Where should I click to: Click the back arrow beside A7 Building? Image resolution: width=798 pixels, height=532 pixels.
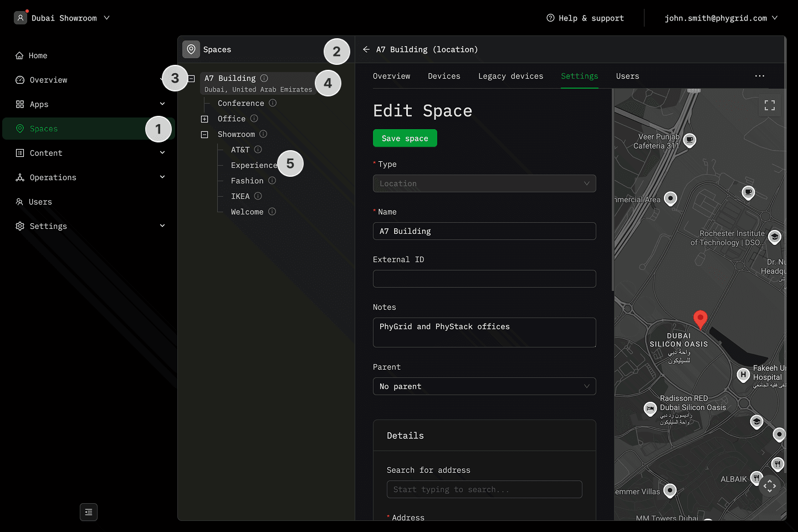[366, 49]
